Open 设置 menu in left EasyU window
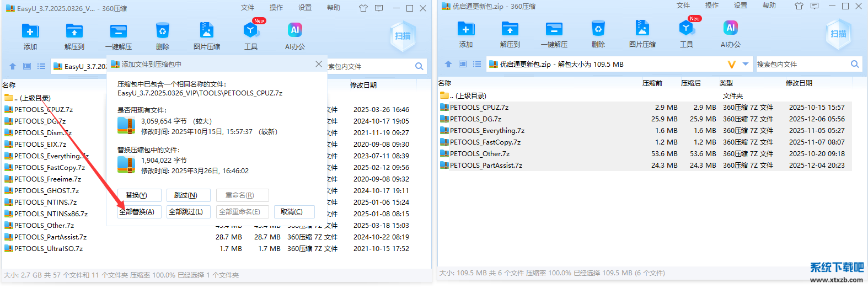Image resolution: width=868 pixels, height=288 pixels. point(305,8)
